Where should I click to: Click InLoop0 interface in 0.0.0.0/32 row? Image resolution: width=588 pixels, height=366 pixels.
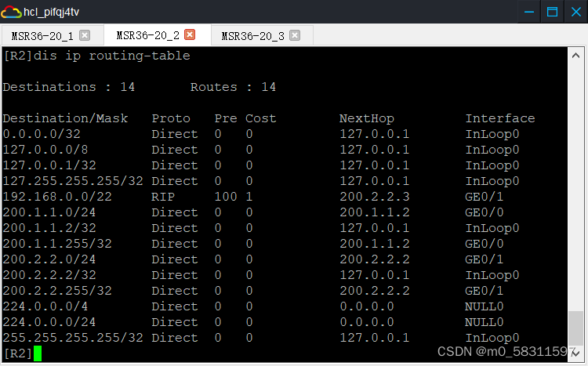(x=492, y=134)
